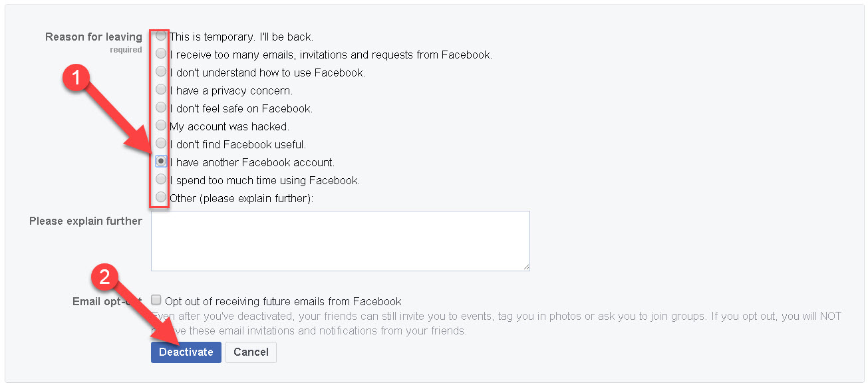
Task: Choose "My account was hacked." as the reason
Action: coord(160,126)
